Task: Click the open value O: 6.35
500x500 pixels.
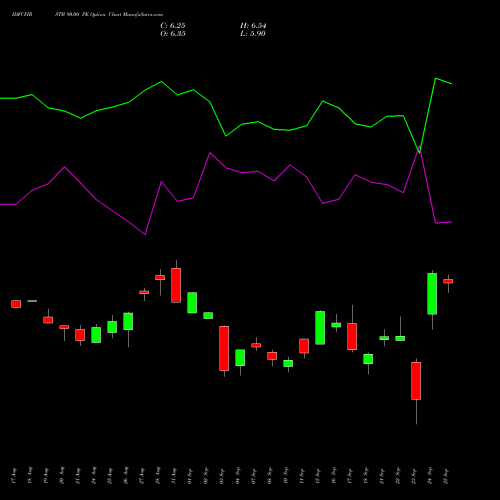Action: 173,34
